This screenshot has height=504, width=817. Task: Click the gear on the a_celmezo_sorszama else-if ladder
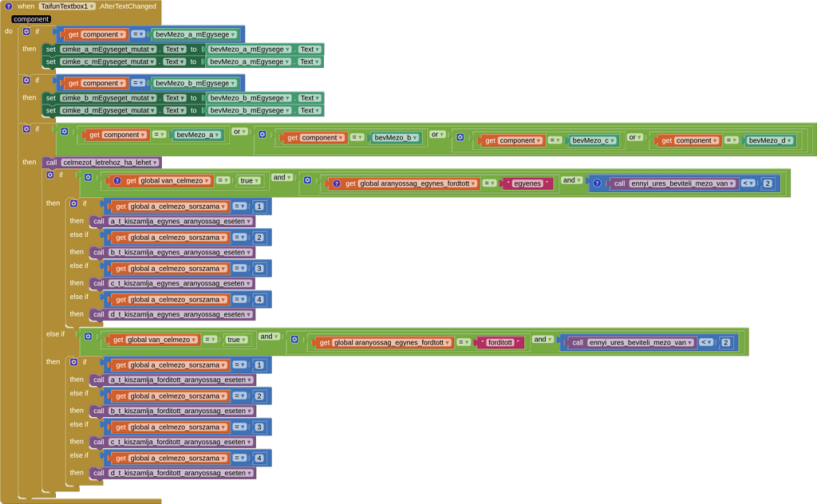click(x=73, y=203)
